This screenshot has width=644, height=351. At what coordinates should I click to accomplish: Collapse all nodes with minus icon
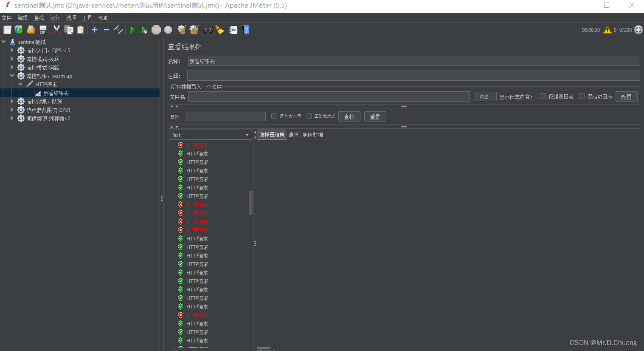point(107,30)
